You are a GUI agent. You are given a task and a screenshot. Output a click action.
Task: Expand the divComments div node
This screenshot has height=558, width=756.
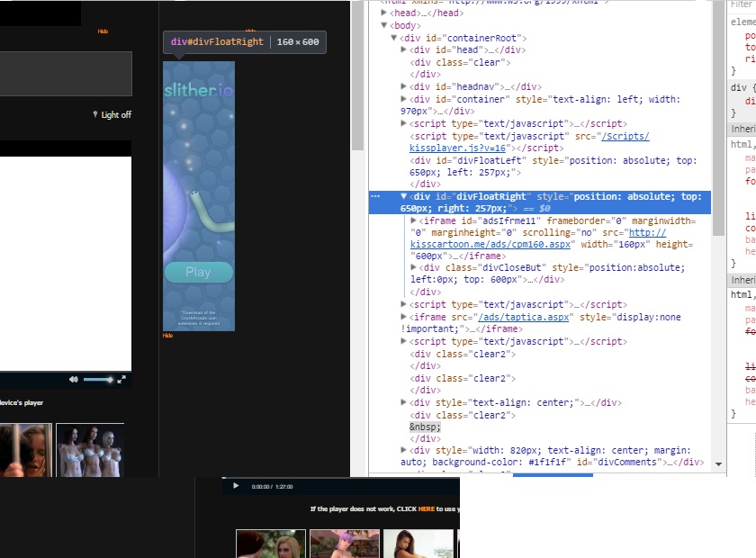point(403,450)
